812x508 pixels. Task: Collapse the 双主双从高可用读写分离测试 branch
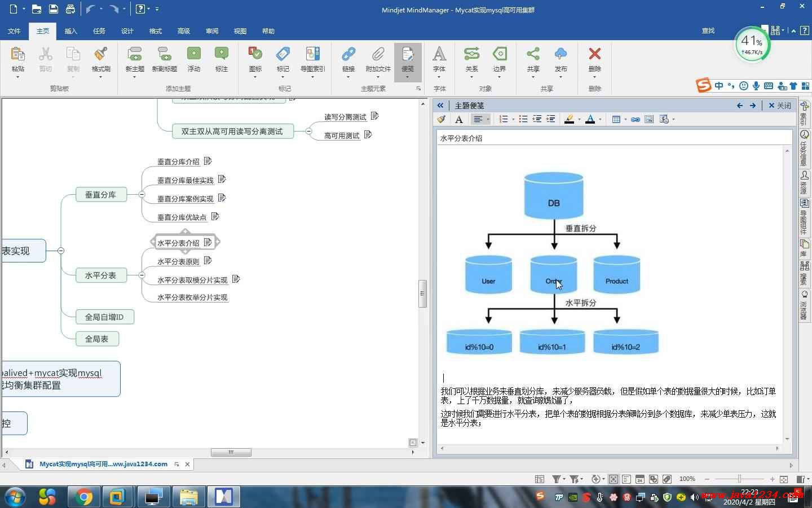click(308, 132)
